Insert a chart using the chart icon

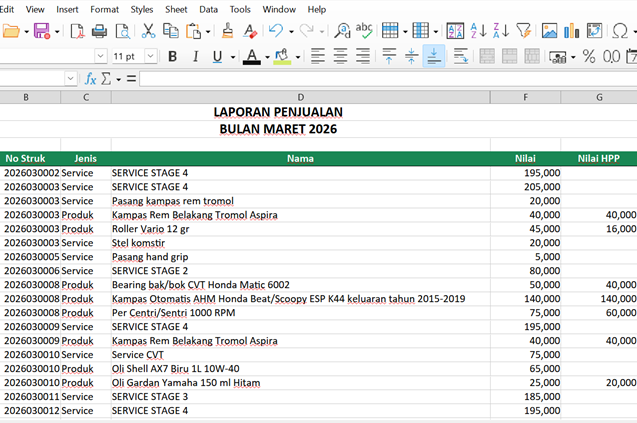coord(570,31)
